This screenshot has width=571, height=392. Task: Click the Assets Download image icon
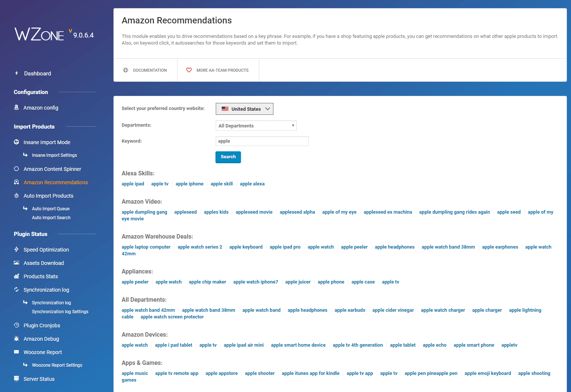pyautogui.click(x=16, y=263)
